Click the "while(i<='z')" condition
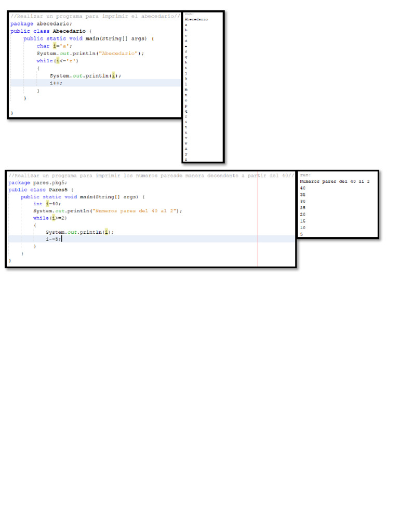Screen dimensions: 399x532 (x=57, y=61)
